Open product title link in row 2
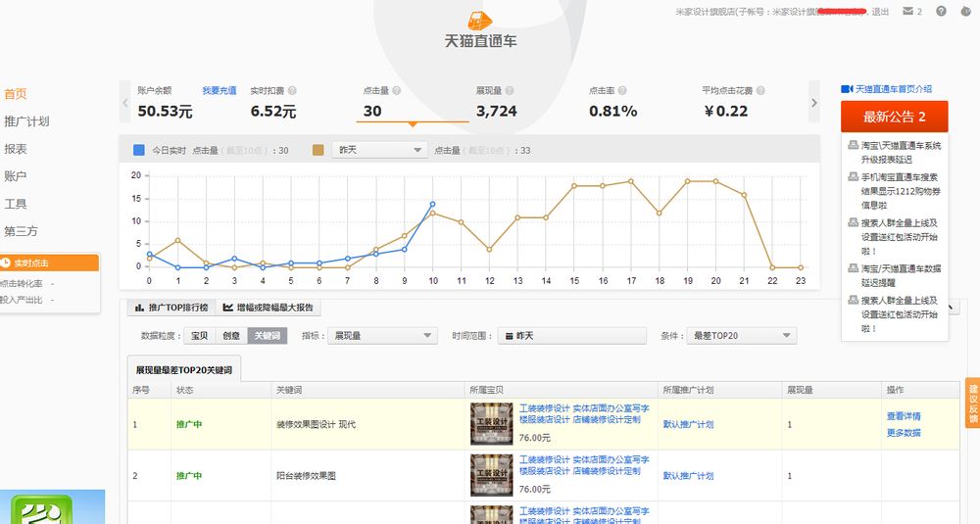 click(x=584, y=464)
